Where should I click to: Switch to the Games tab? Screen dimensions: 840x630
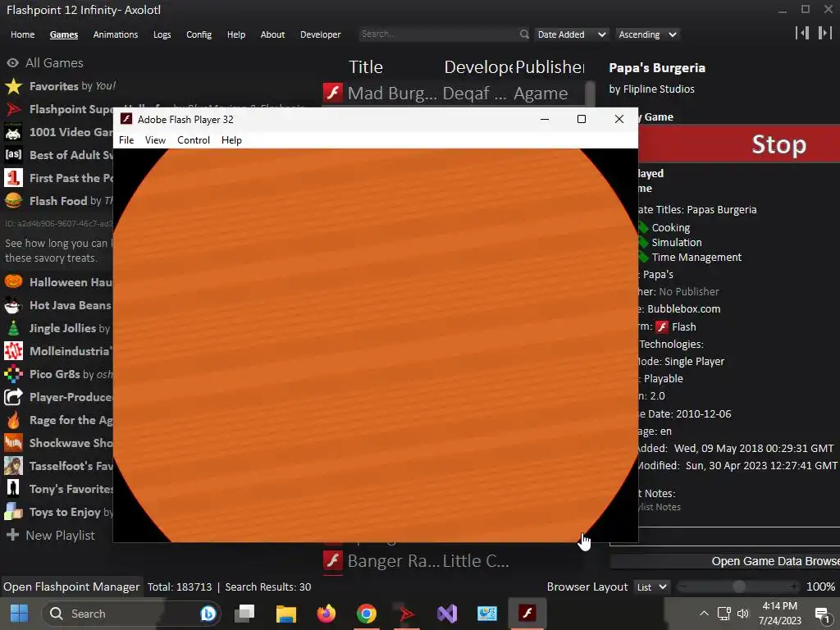pos(64,34)
